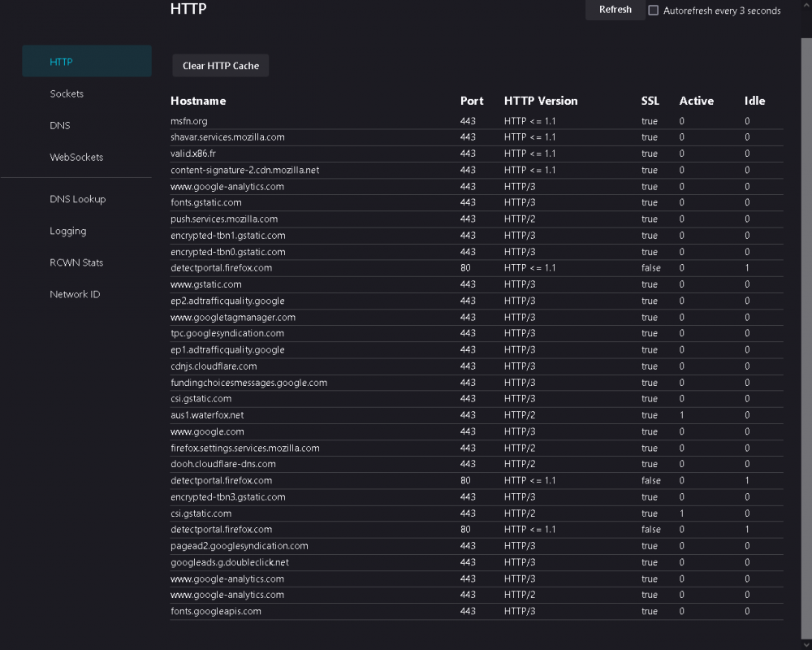This screenshot has height=650, width=812.
Task: Click the SSL column header
Action: pos(650,102)
